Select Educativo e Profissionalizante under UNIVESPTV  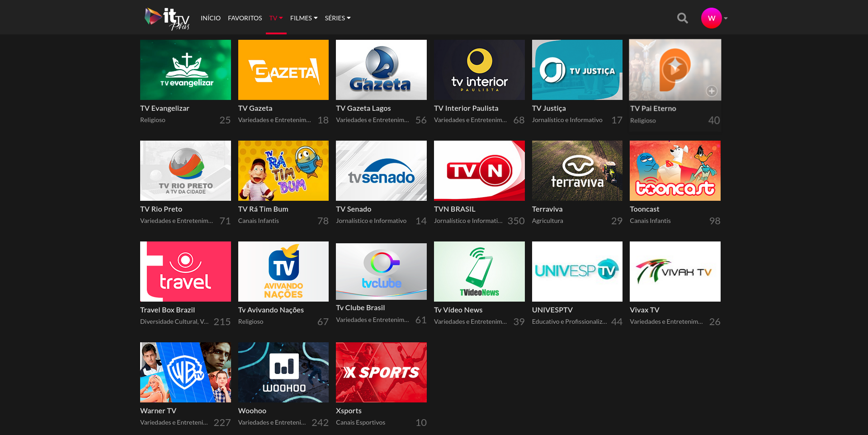click(569, 322)
